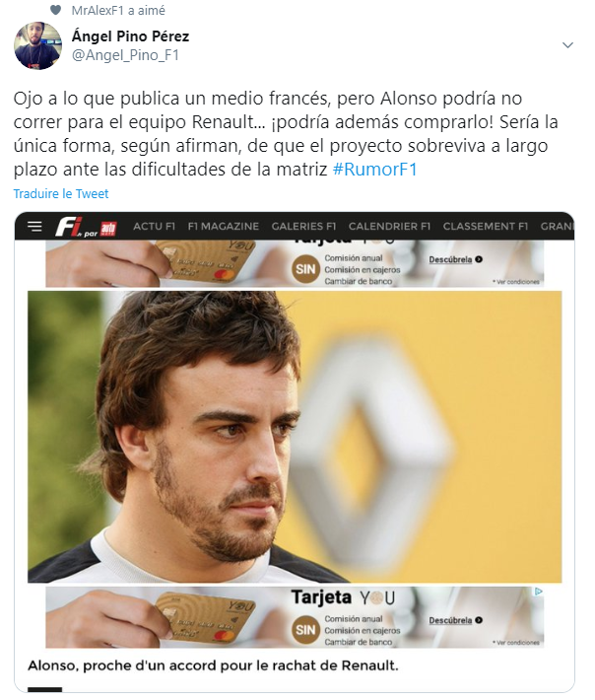Screen dimensions: 595x700
Task: Select the F1 MAGAZINE menu item
Action: click(x=223, y=227)
